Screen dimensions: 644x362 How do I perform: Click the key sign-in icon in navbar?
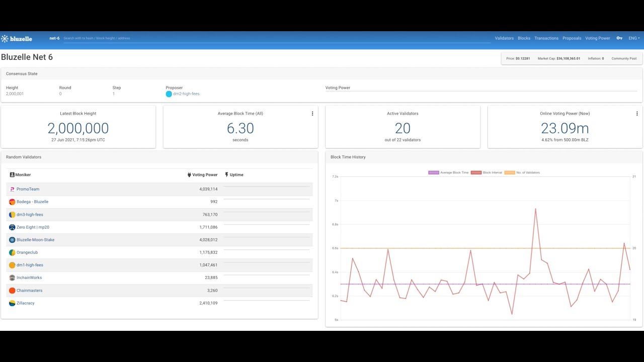pos(619,38)
